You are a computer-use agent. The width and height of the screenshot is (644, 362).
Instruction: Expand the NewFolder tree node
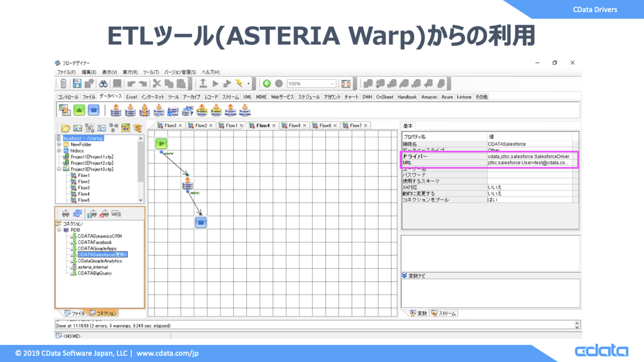(59, 144)
